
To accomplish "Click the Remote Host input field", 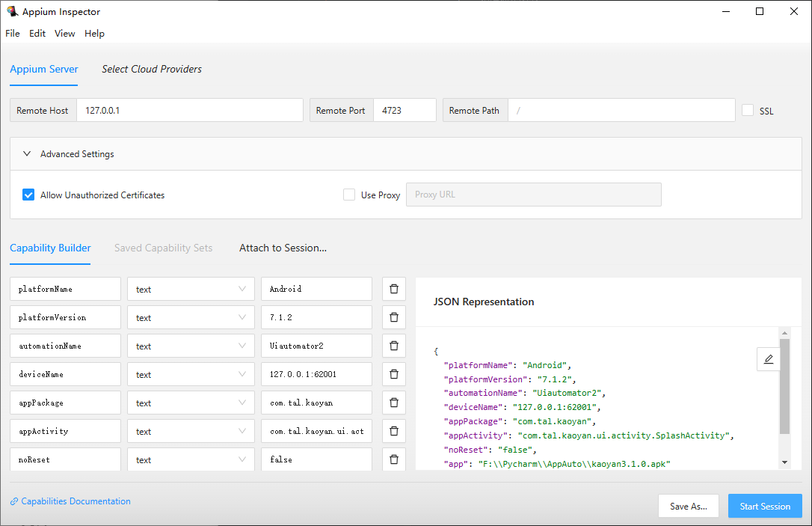I will point(189,111).
